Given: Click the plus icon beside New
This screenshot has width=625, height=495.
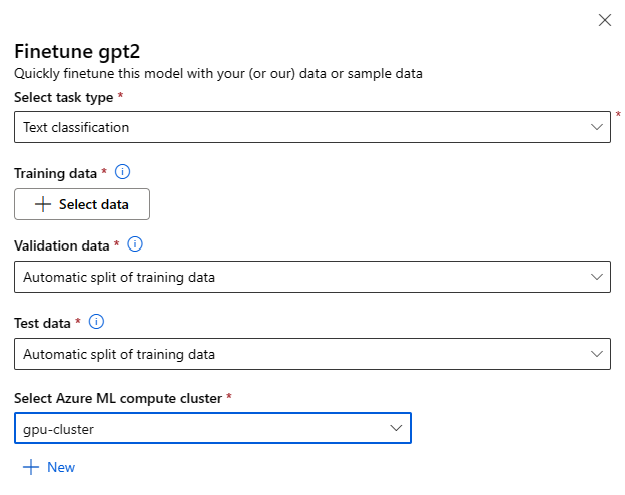Looking at the screenshot, I should tap(30, 467).
